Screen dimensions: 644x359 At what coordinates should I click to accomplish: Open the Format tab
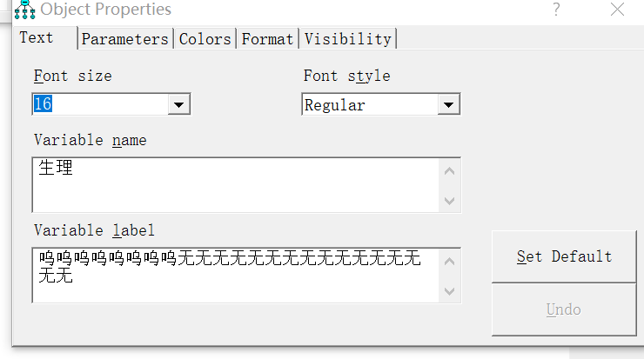point(267,39)
